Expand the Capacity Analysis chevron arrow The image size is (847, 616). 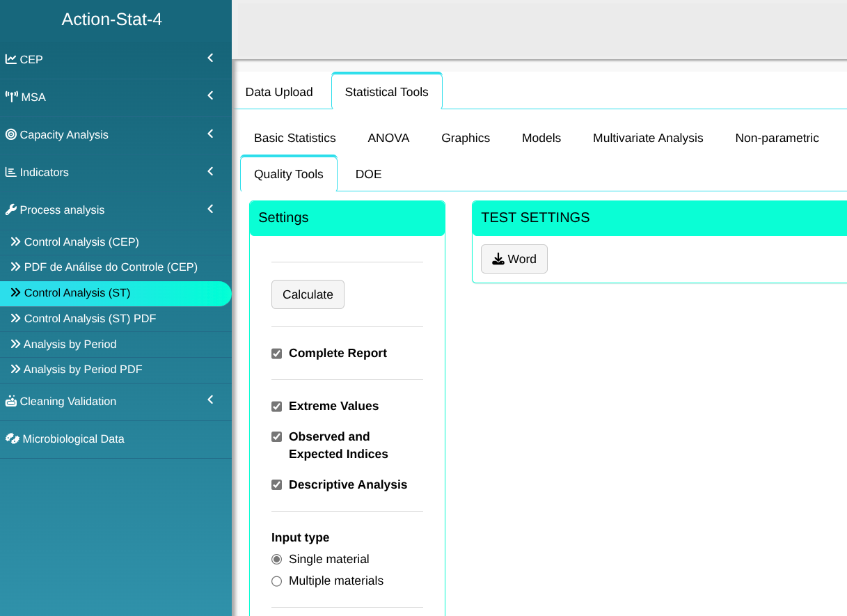point(210,133)
